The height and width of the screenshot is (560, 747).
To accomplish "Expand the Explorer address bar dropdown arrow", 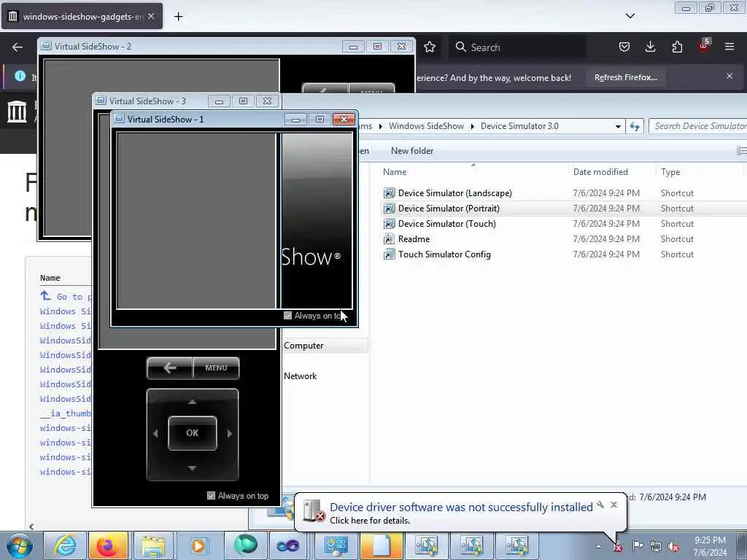I will click(x=618, y=126).
